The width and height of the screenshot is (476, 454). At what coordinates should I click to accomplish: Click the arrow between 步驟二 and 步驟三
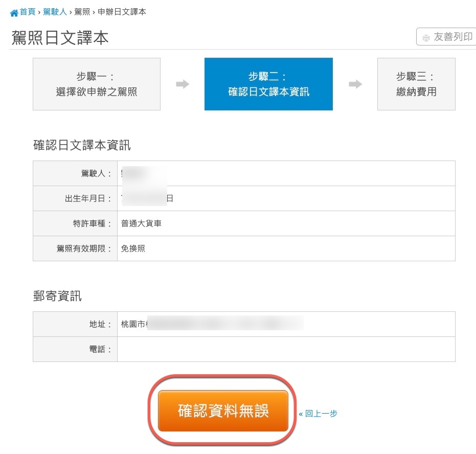click(x=355, y=84)
